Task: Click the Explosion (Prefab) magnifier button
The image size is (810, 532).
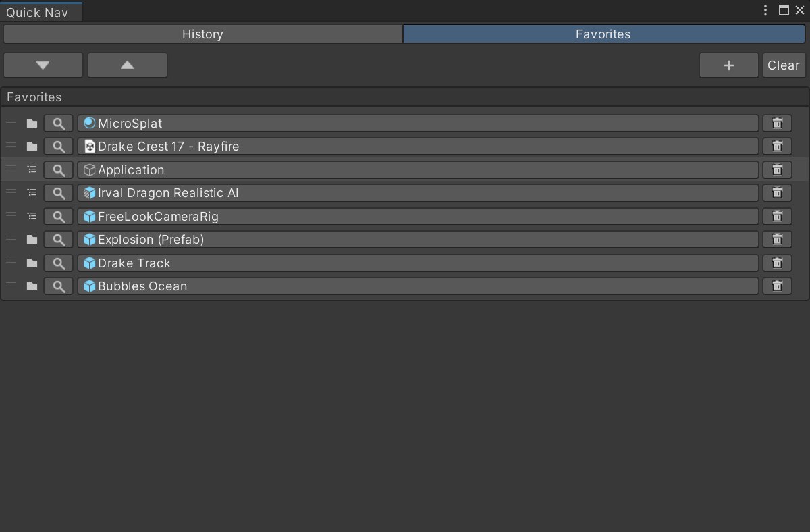Action: click(x=59, y=240)
